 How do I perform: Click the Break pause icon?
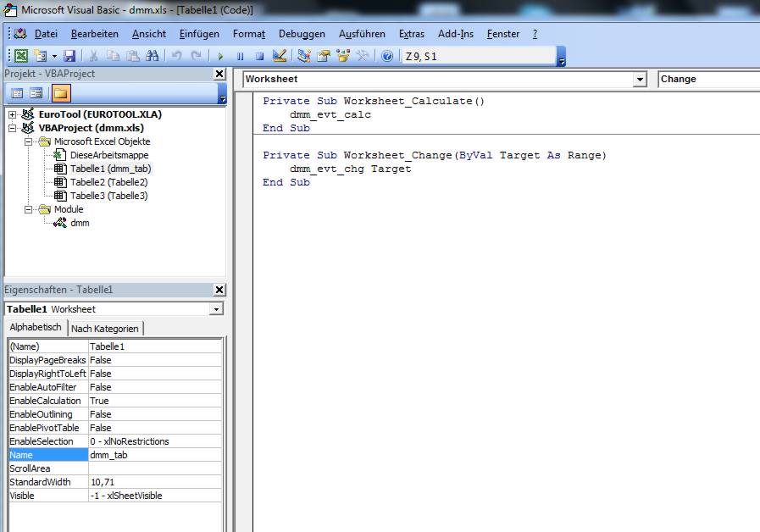tap(240, 56)
